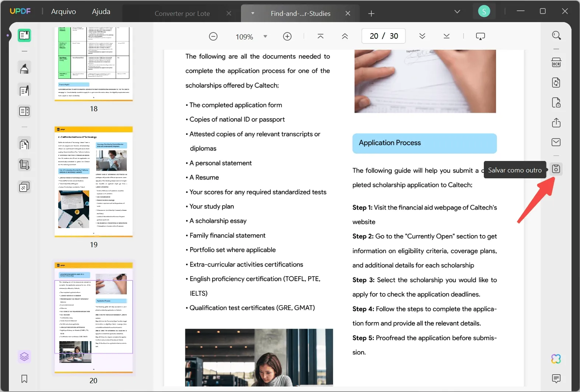Open the user account avatar S

tap(484, 12)
